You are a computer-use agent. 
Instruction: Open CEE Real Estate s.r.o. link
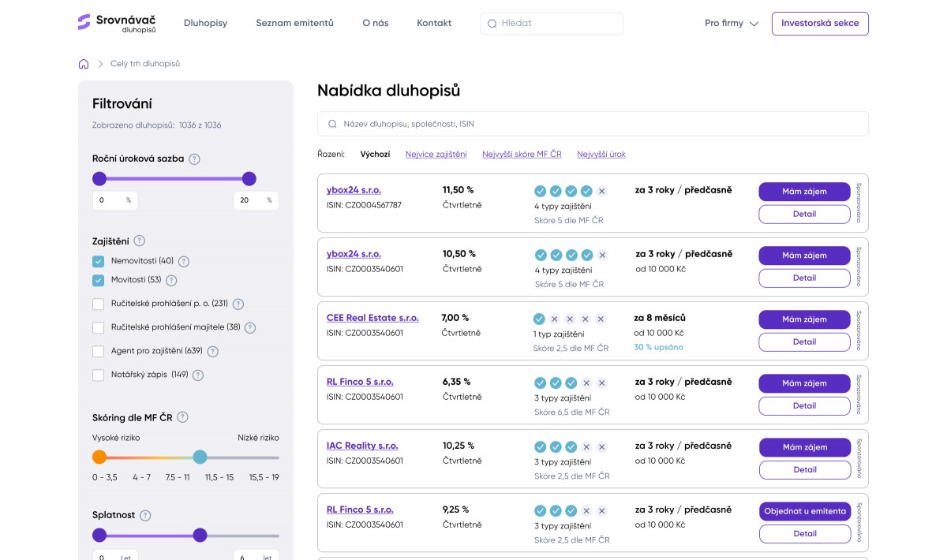pos(372,318)
